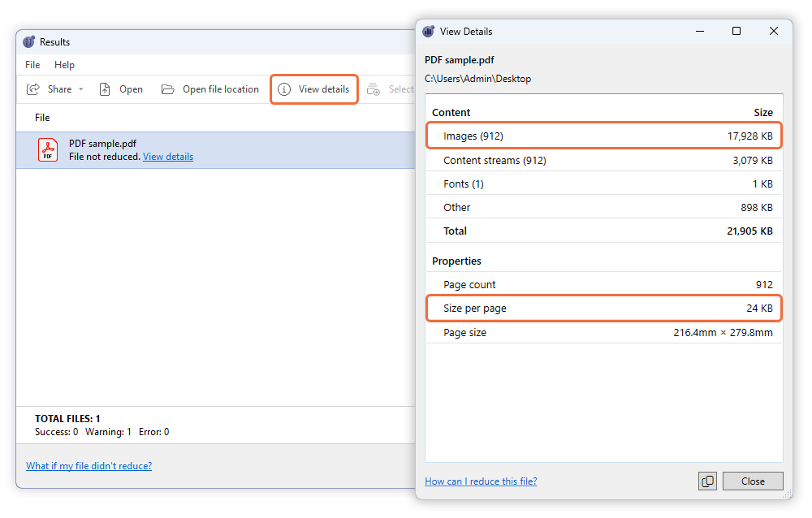Click the 21,905 KB total value

pyautogui.click(x=749, y=231)
